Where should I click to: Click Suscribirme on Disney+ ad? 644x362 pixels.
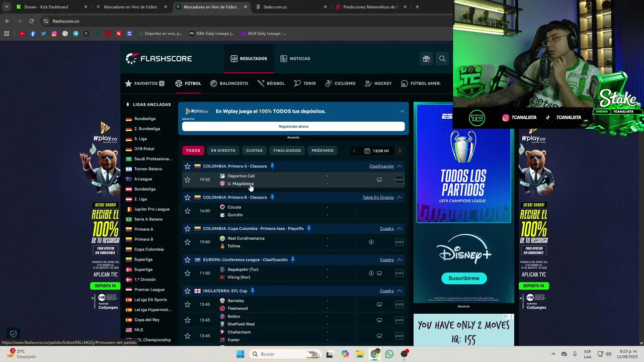(464, 278)
